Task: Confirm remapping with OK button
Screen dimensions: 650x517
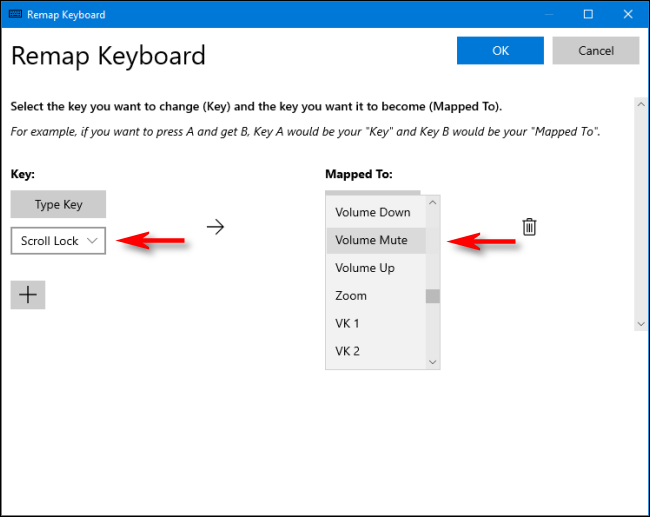Action: [x=500, y=51]
